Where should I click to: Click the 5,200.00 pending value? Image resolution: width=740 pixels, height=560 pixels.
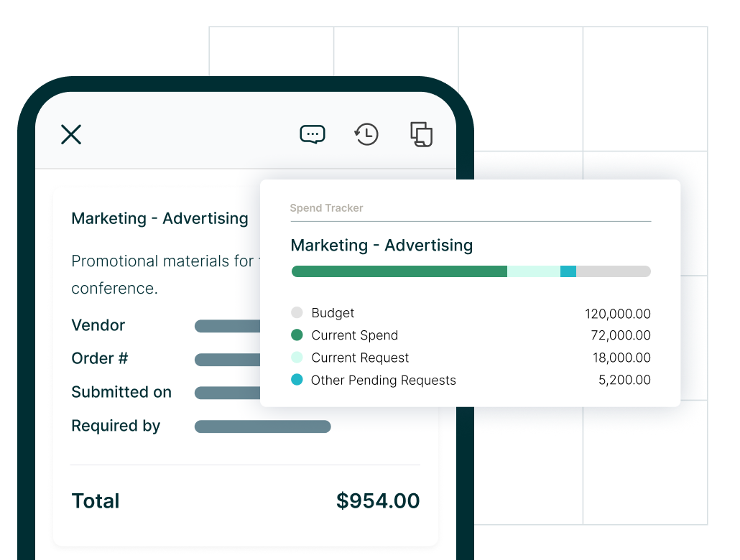coord(624,380)
